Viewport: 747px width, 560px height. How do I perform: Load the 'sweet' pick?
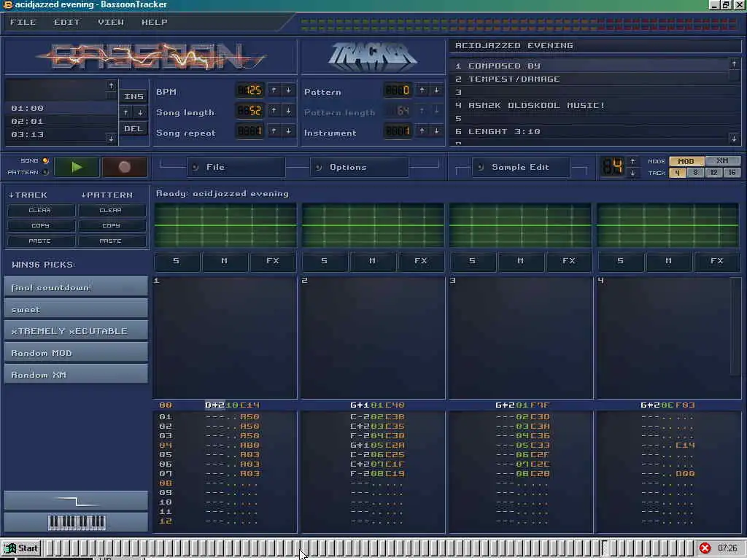click(x=76, y=309)
